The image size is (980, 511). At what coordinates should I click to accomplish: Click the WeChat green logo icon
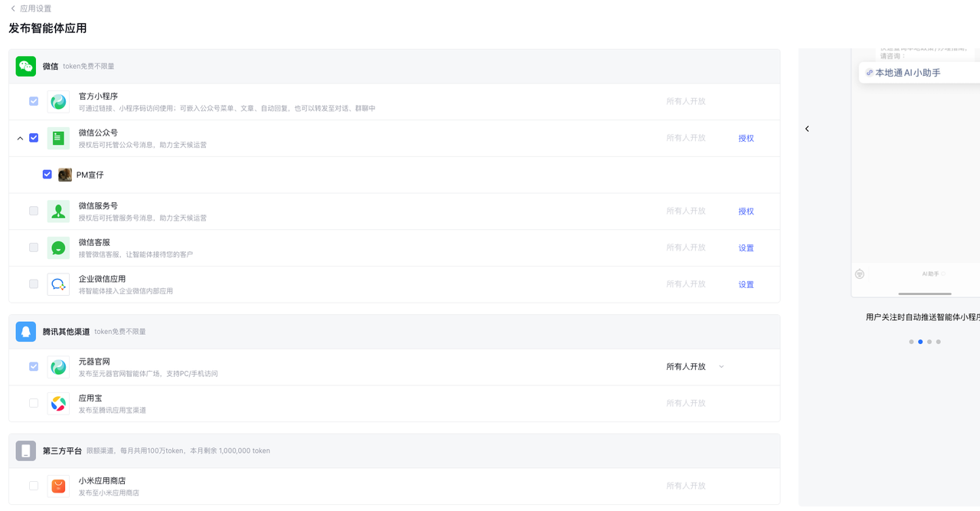click(26, 66)
